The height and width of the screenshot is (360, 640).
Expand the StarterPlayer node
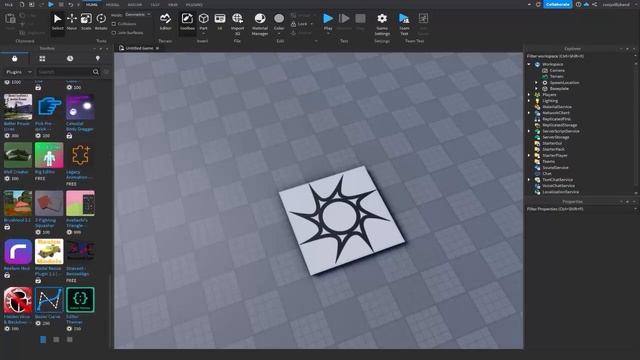(529, 156)
